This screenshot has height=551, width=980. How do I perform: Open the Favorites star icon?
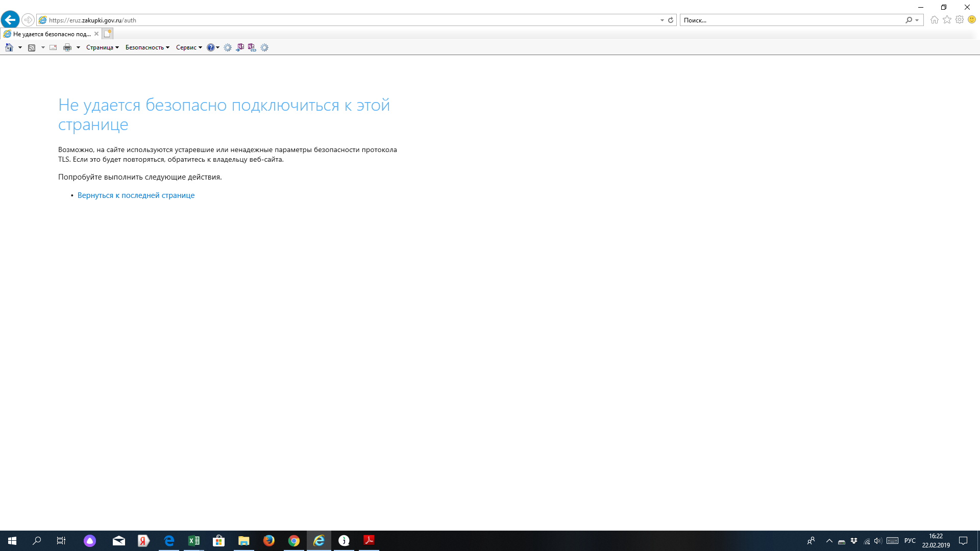[x=947, y=20]
